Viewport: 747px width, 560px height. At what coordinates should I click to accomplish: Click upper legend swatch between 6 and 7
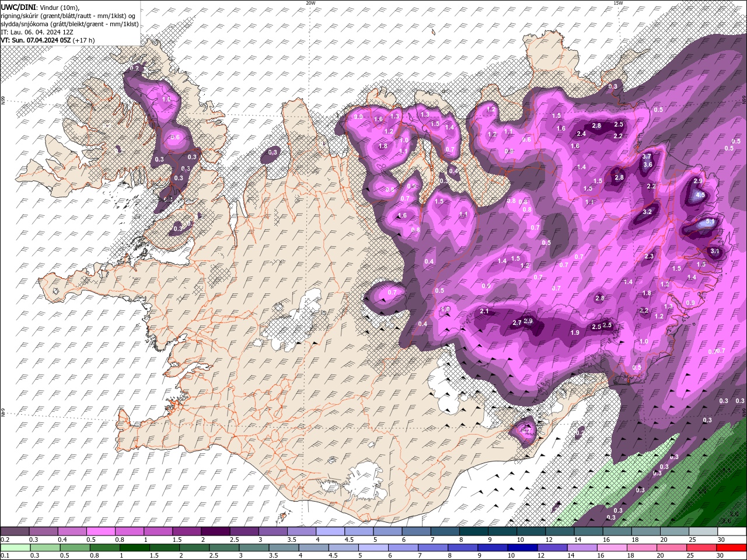coord(416,531)
